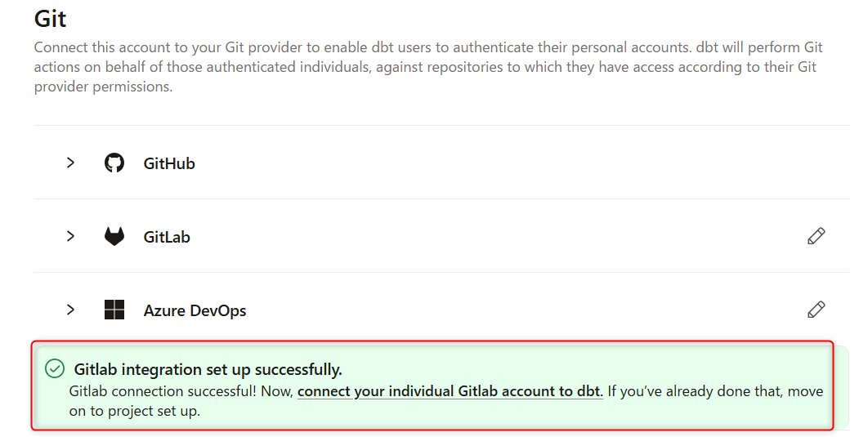
Task: Click the GitLab fox logo
Action: [114, 236]
